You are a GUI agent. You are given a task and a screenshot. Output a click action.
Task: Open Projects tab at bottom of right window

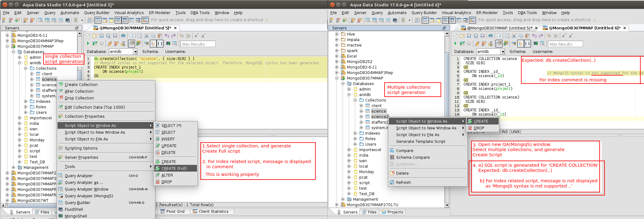(393, 212)
